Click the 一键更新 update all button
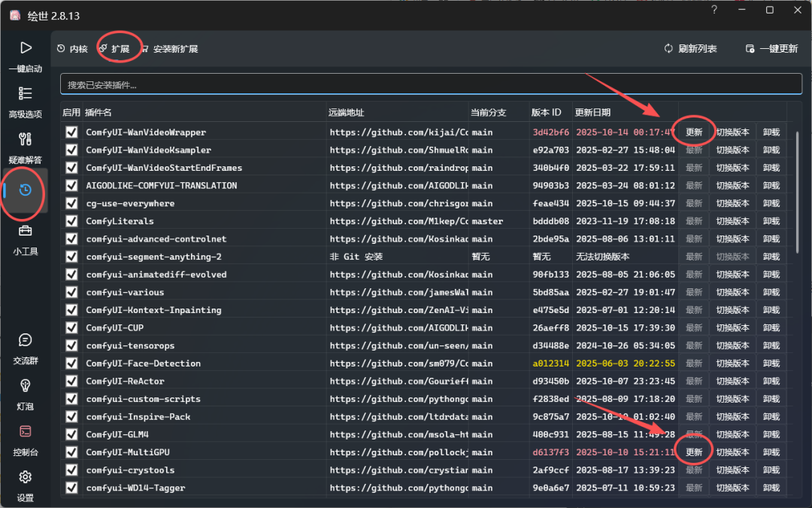Screen dimensions: 812x508 click(x=772, y=49)
